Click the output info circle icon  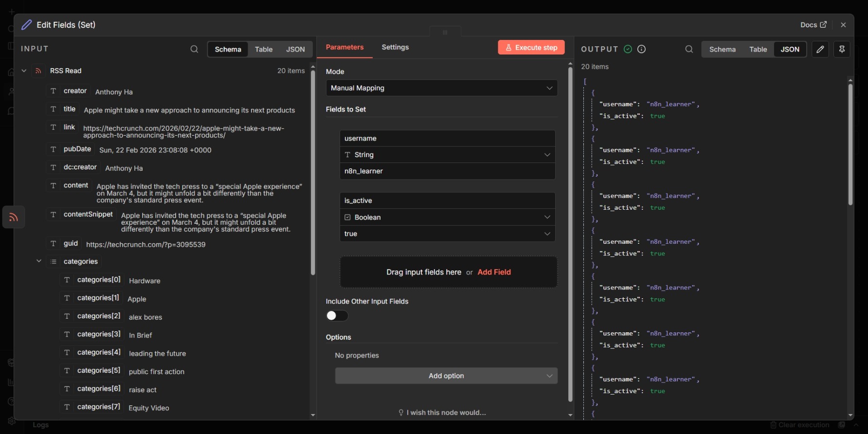pyautogui.click(x=642, y=49)
